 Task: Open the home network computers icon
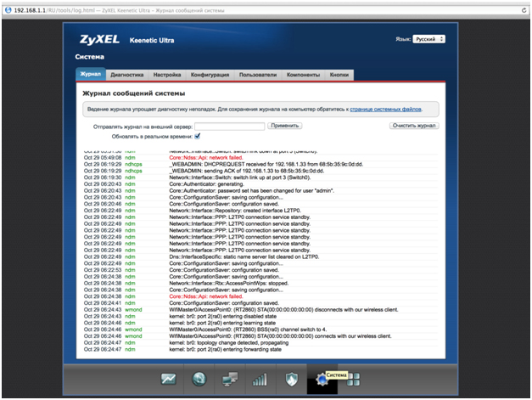tap(230, 380)
